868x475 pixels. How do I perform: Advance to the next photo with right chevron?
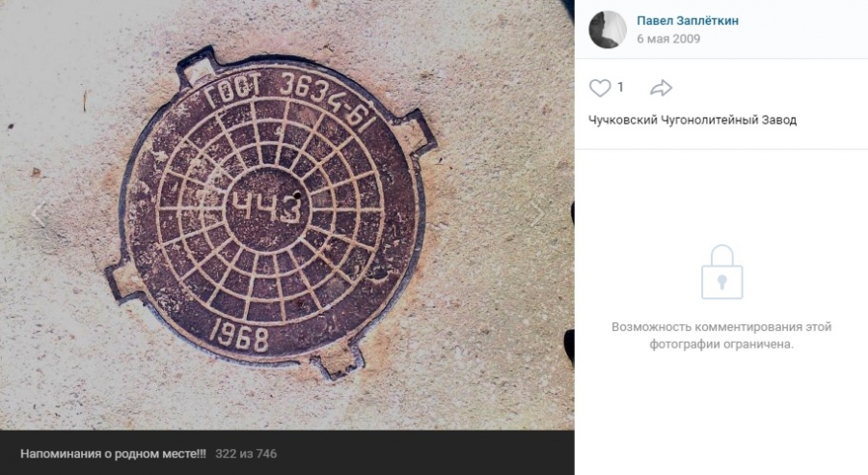(x=537, y=214)
